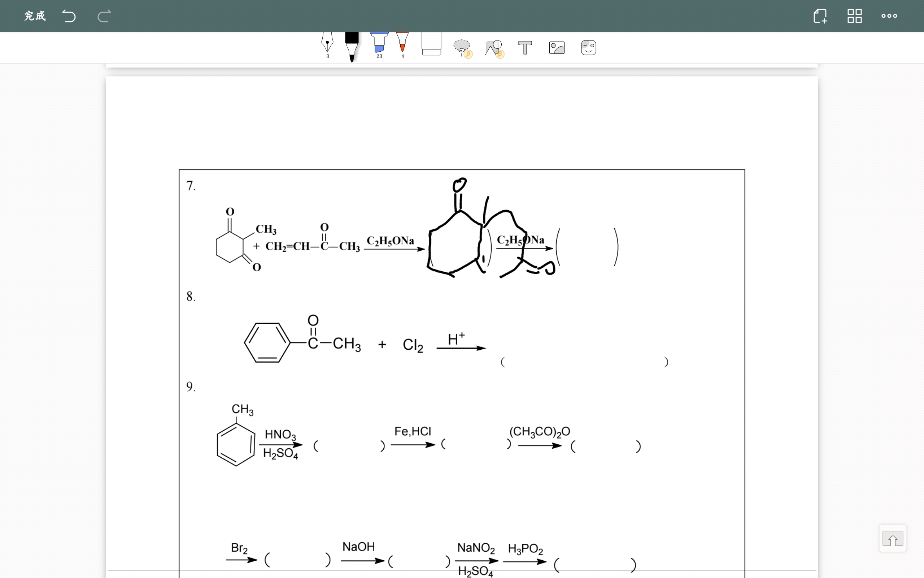The width and height of the screenshot is (924, 578).
Task: Tap the scroll-to-top arrow button
Action: pyautogui.click(x=893, y=538)
